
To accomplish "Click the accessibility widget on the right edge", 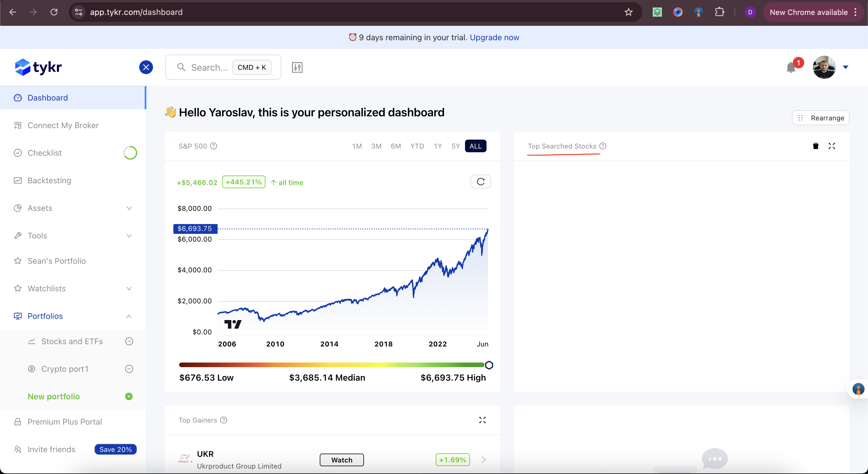I will pos(858,389).
